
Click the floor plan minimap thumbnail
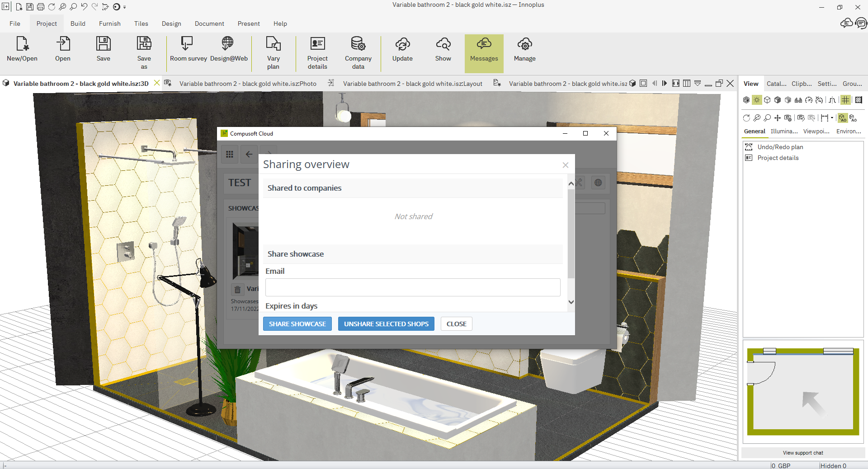[x=803, y=392]
